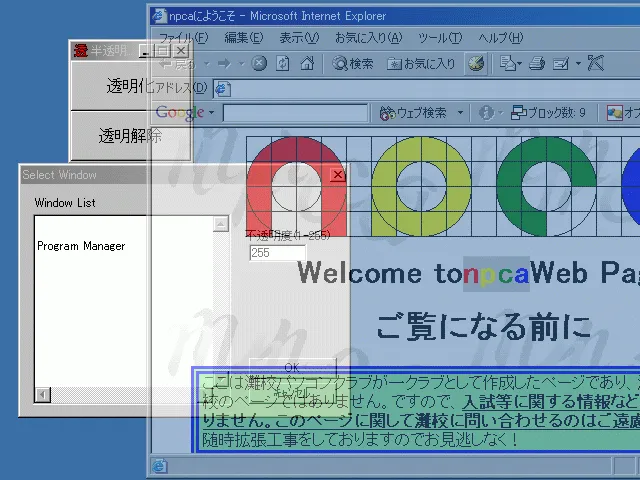Viewport: 640px width, 480px height.
Task: Go to Home page icon
Action: 309,63
